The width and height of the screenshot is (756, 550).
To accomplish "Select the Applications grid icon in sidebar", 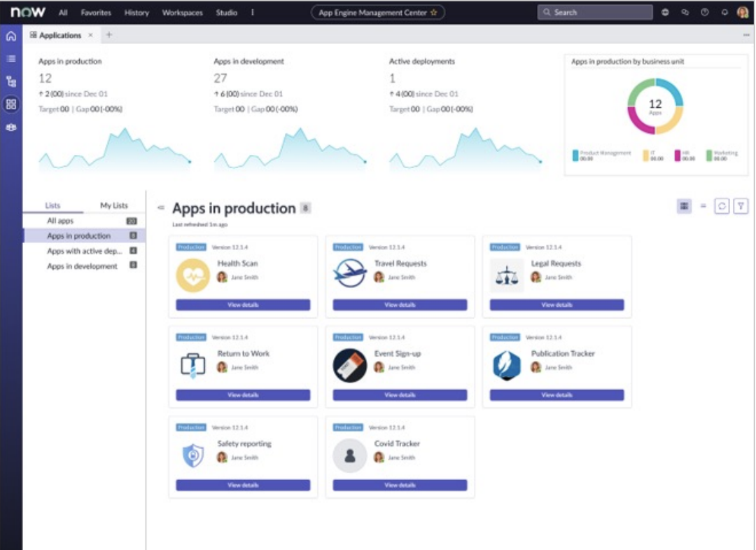I will (x=10, y=104).
